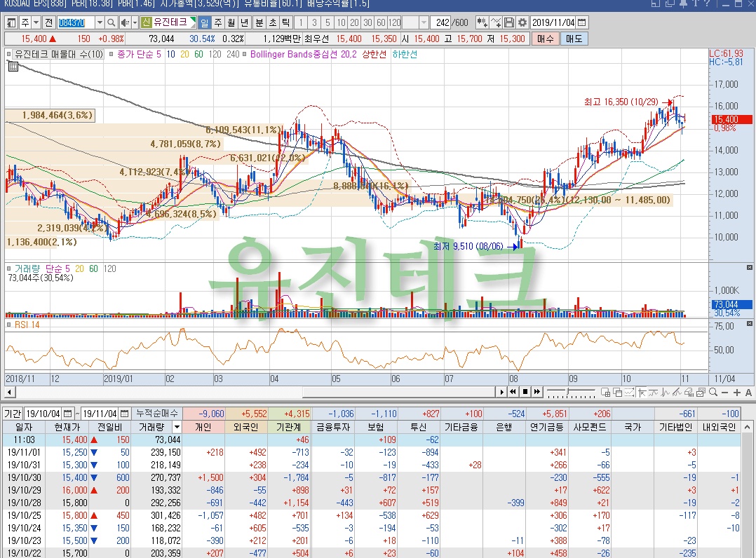The width and height of the screenshot is (756, 558).
Task: Click the 전 button
Action: coord(48,22)
